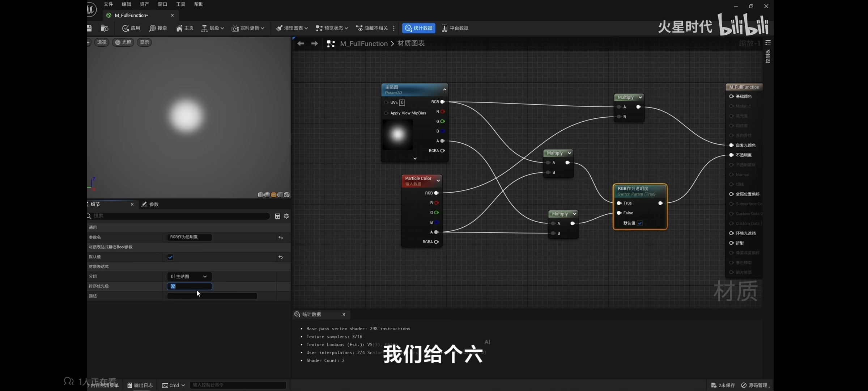
Task: Open the Window (窗口) menu
Action: point(162,4)
